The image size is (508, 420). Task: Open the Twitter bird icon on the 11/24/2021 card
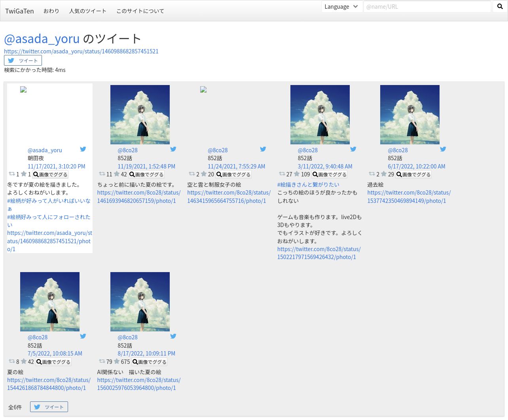tap(263, 149)
